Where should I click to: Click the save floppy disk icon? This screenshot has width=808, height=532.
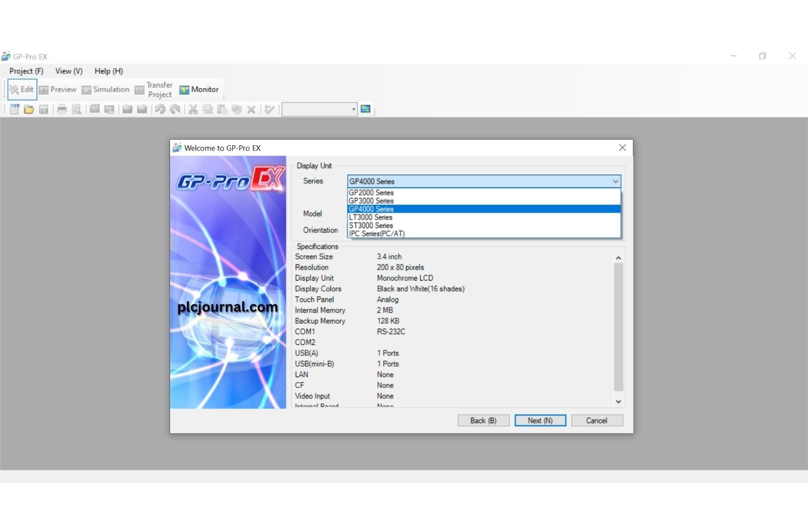[x=44, y=109]
